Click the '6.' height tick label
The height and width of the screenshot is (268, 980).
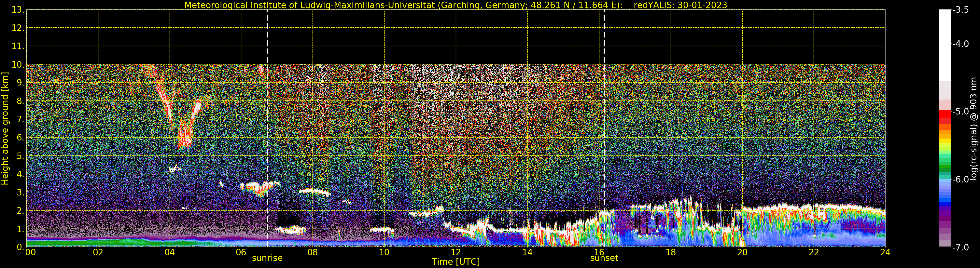click(x=20, y=138)
